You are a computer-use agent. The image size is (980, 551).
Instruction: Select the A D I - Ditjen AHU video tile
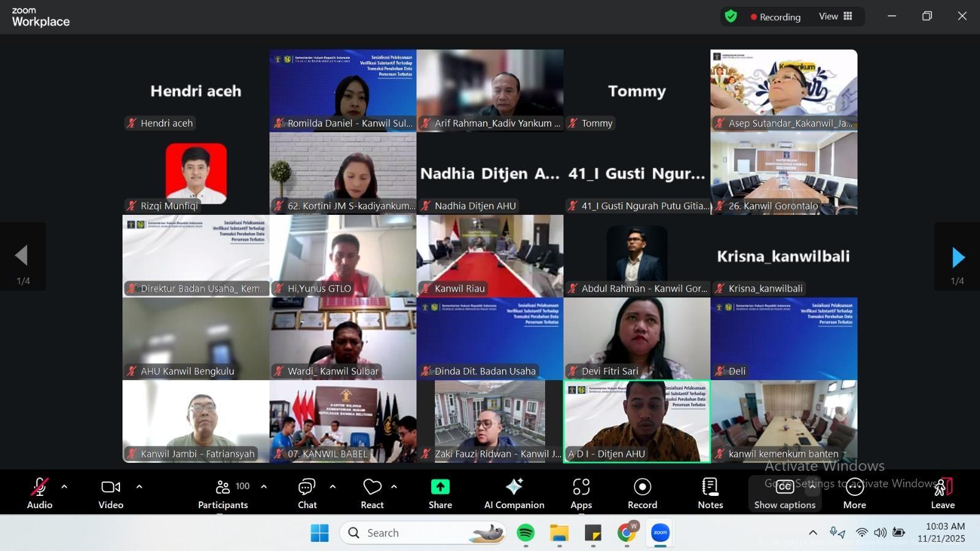pyautogui.click(x=637, y=421)
